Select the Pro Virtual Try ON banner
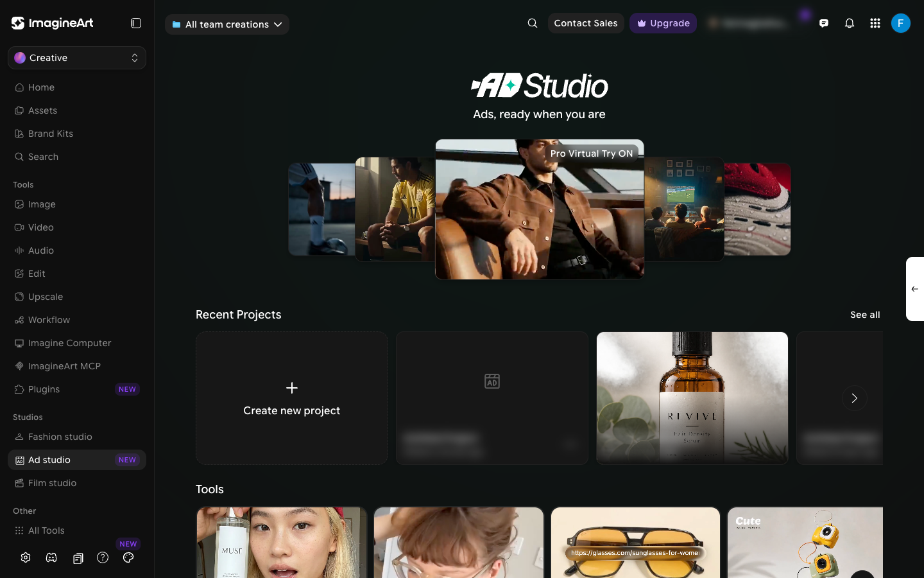 540,209
